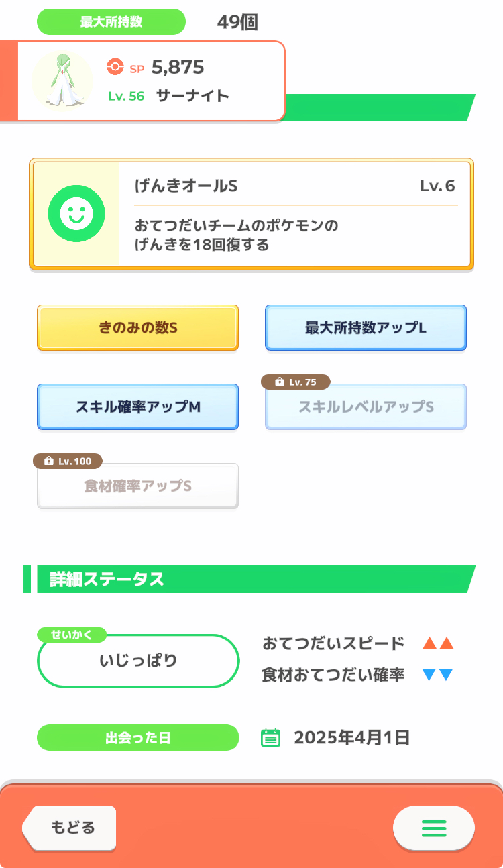Select the 最大所持数アップL sub skill

[366, 328]
